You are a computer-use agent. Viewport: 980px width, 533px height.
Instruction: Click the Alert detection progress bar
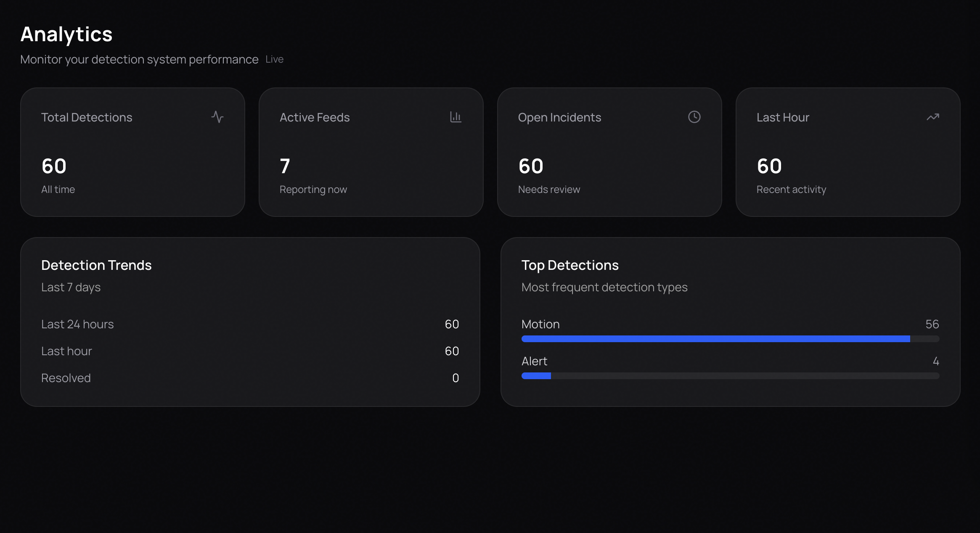(730, 376)
